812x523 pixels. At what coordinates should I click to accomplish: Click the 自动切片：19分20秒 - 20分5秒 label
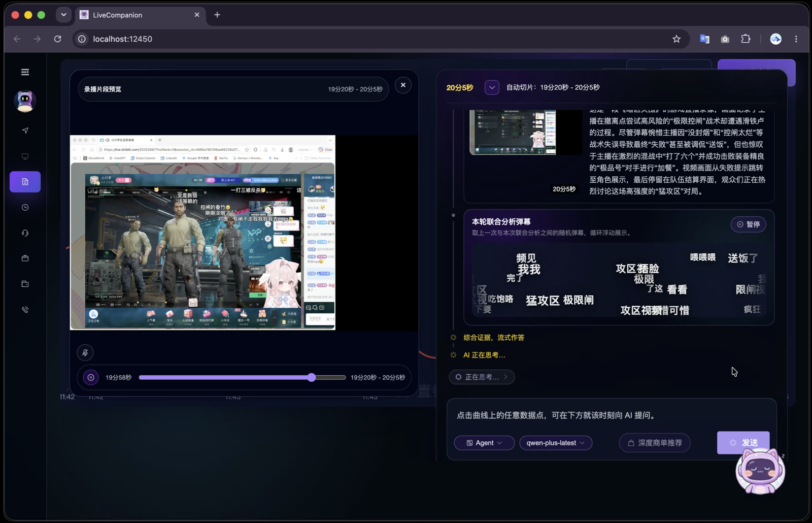(553, 87)
